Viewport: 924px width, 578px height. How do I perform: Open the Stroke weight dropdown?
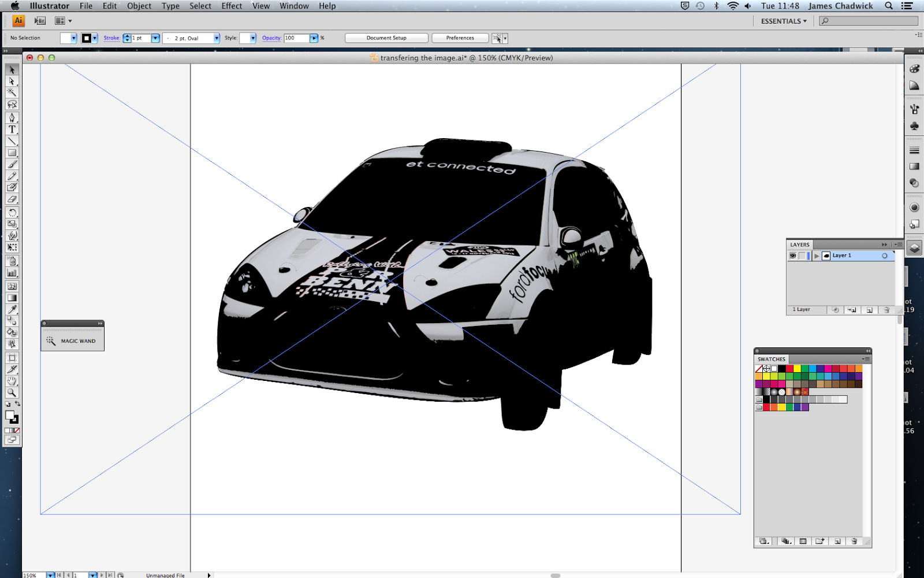click(155, 38)
